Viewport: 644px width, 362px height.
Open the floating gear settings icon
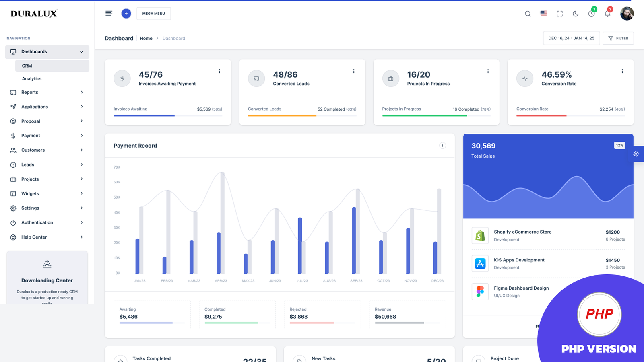(x=636, y=154)
